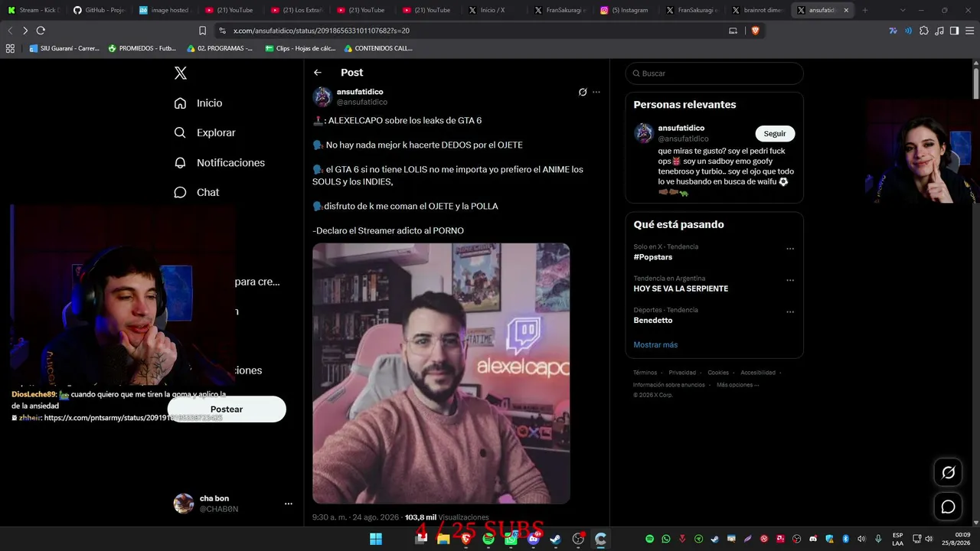Go back with the browser back arrow

(x=10, y=31)
